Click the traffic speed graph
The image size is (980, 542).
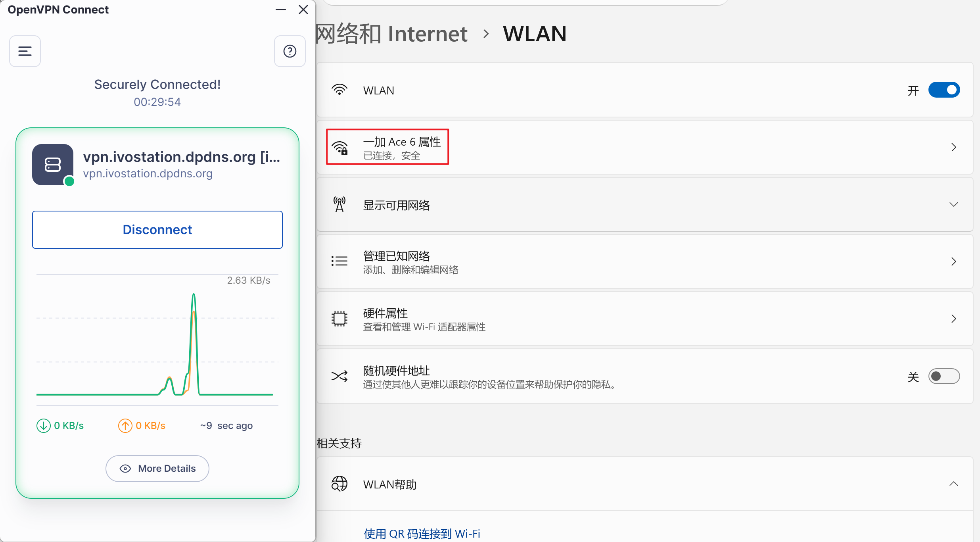(157, 340)
